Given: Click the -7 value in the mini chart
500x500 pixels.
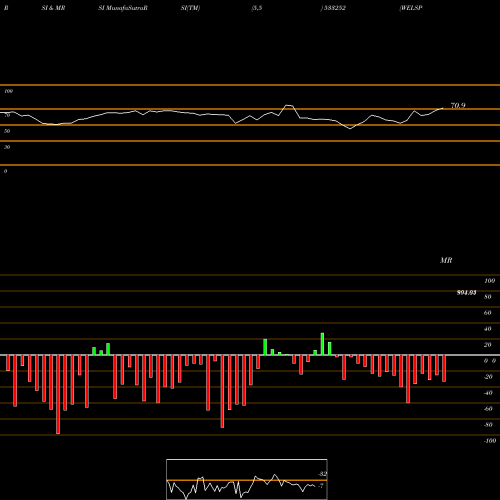Looking at the screenshot, I should [321, 486].
